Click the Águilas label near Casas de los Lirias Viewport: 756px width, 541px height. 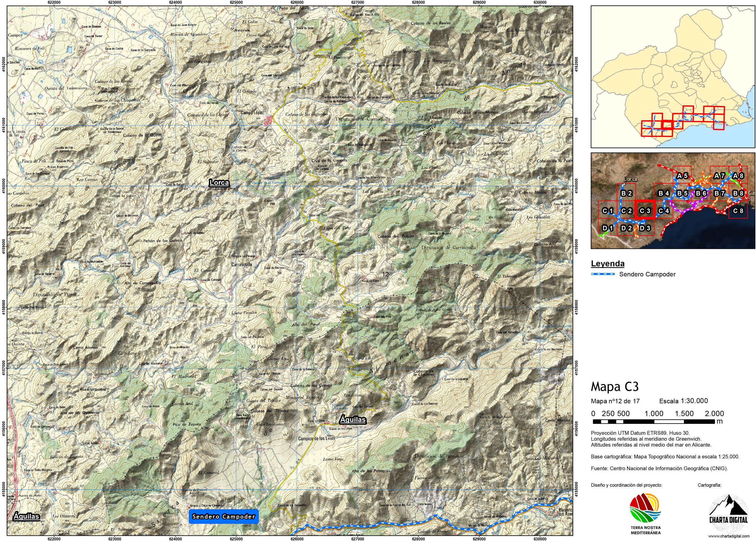(353, 420)
